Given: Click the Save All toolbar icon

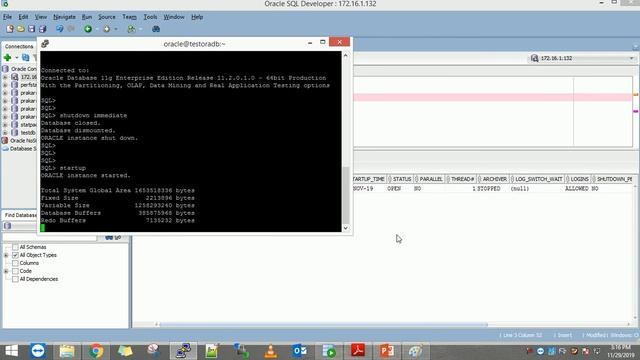Looking at the screenshot, I should tap(42, 29).
